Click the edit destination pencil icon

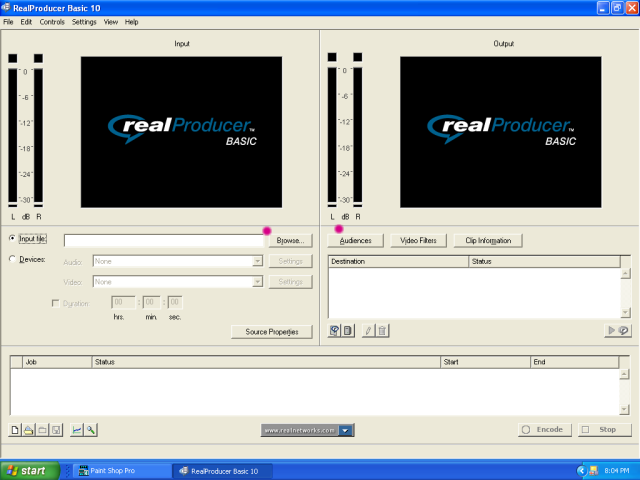(x=368, y=330)
